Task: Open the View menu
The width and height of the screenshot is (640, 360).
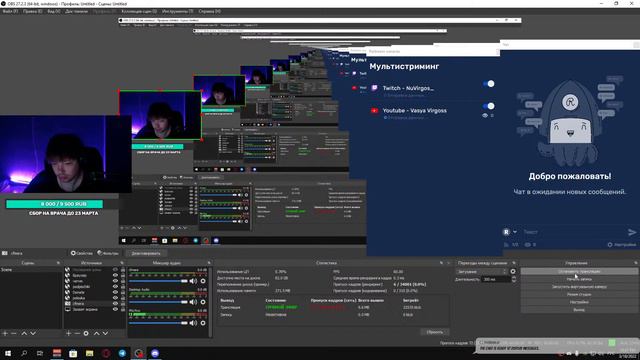Action: 54,11
